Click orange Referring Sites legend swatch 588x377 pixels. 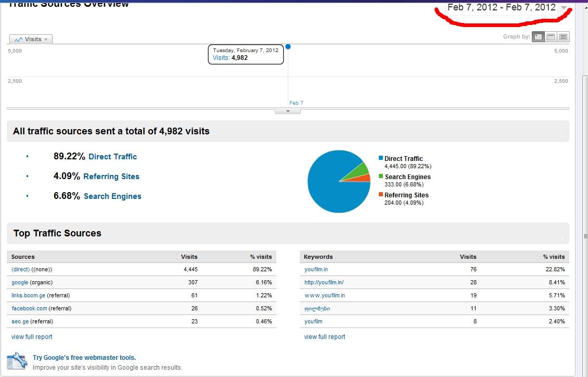point(381,194)
